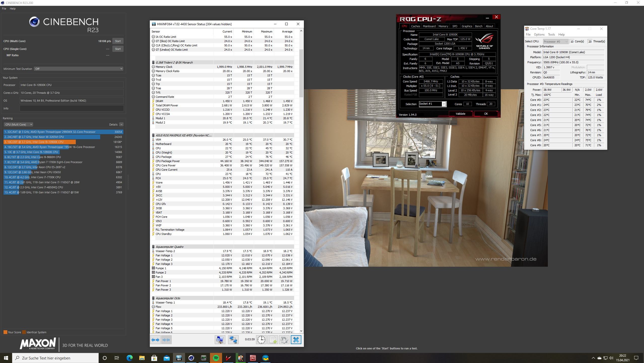Open HWiNFO sensor settings gear icon

[284, 340]
